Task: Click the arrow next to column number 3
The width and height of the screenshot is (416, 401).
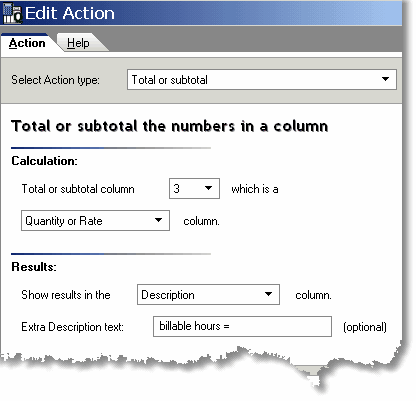Action: pyautogui.click(x=209, y=188)
